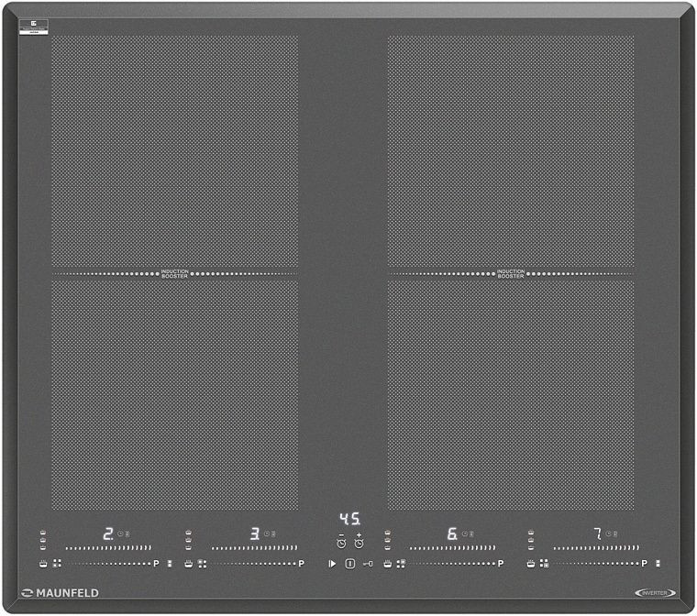Select zone position icon beside level 3 slider
Viewport: 697px width, 616px height.
pos(201,564)
